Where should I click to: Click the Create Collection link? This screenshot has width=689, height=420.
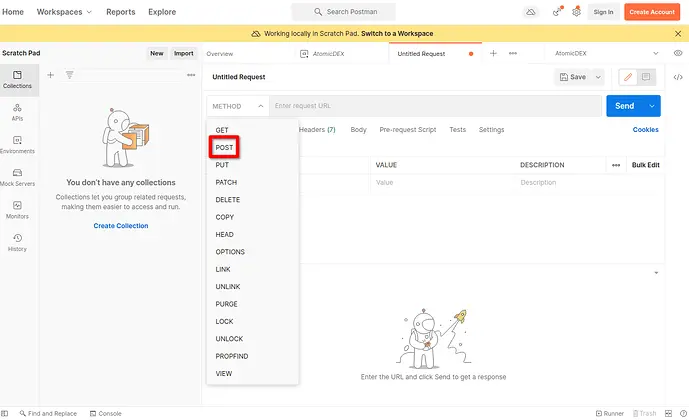[121, 226]
